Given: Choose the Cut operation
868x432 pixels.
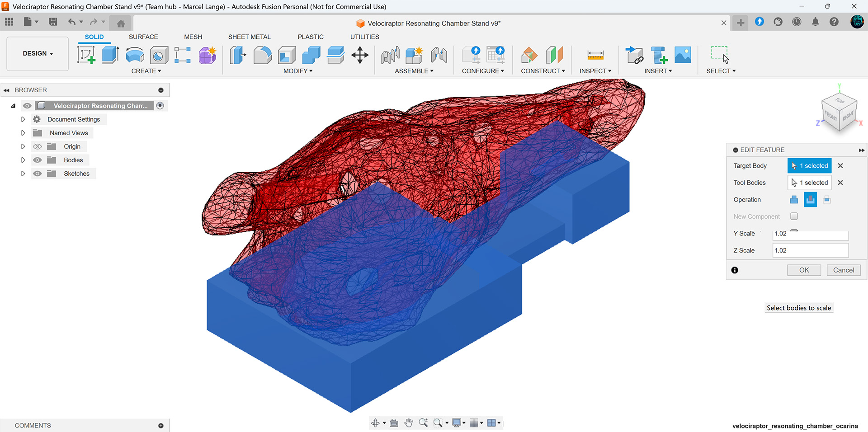Looking at the screenshot, I should pos(811,199).
